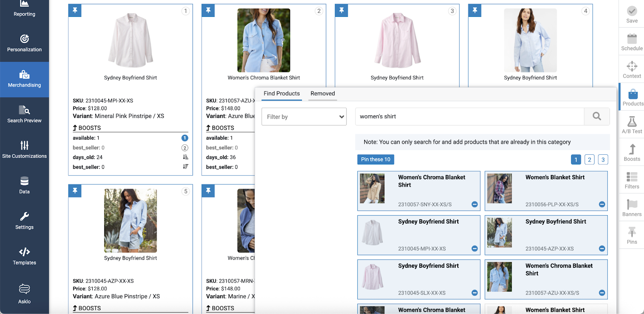Viewport: 644px width, 314px height.
Task: Sort by days_old ascending in first card
Action: [x=185, y=157]
